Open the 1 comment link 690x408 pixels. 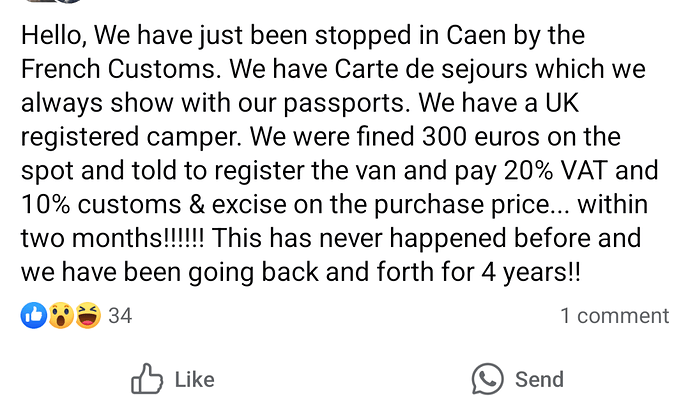coord(615,316)
